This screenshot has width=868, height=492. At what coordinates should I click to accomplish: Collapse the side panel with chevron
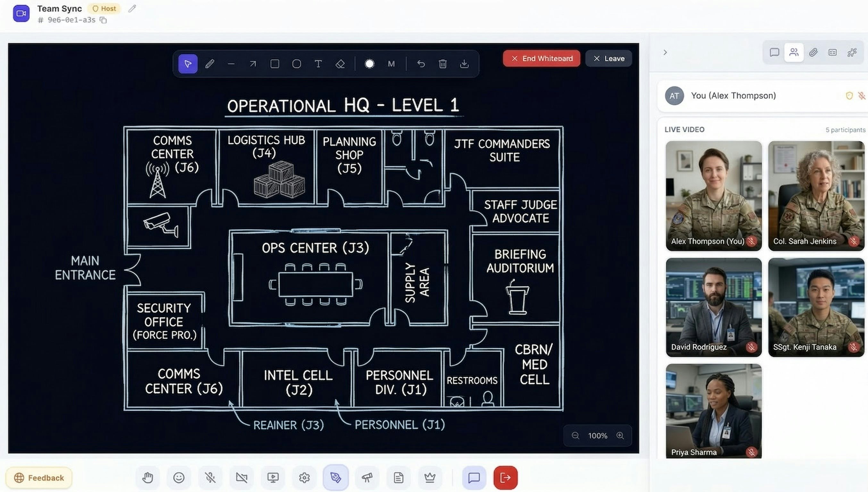(x=665, y=53)
